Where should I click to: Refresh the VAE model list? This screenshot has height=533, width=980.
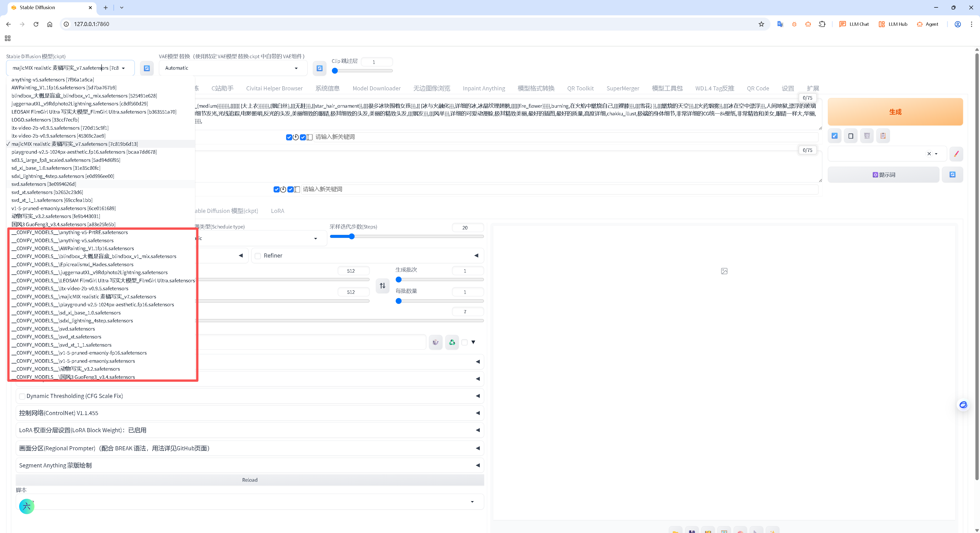(320, 68)
